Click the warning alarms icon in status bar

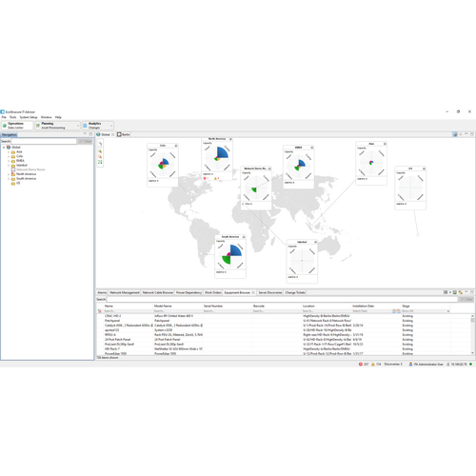373,364
